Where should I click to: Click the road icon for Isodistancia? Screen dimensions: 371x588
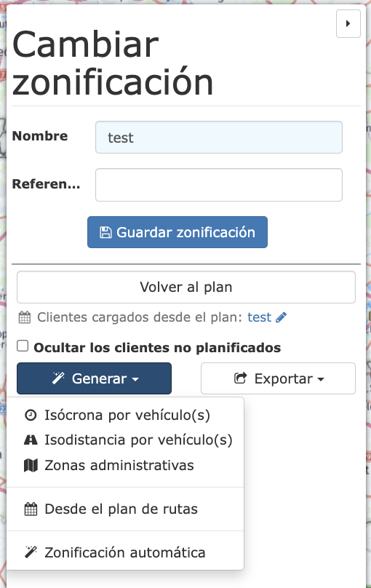[31, 440]
